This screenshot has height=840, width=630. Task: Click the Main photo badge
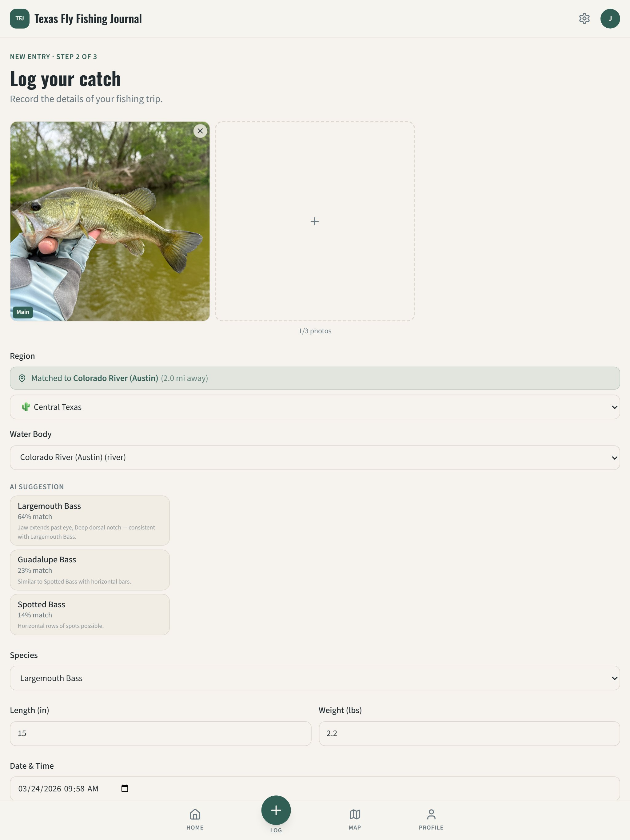click(23, 312)
